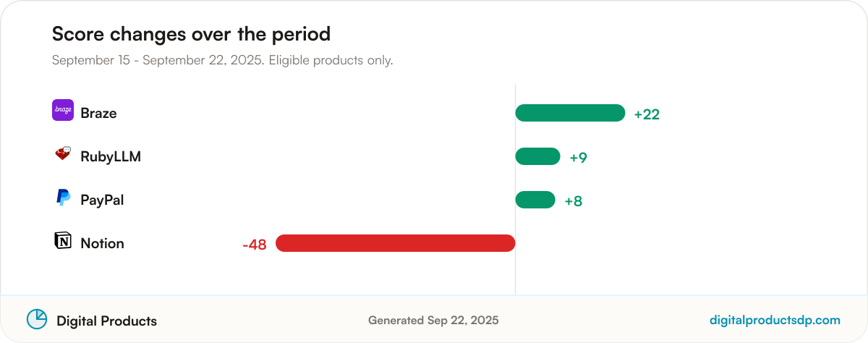Click the red Notion -48 bar
The height and width of the screenshot is (343, 868).
pos(395,243)
